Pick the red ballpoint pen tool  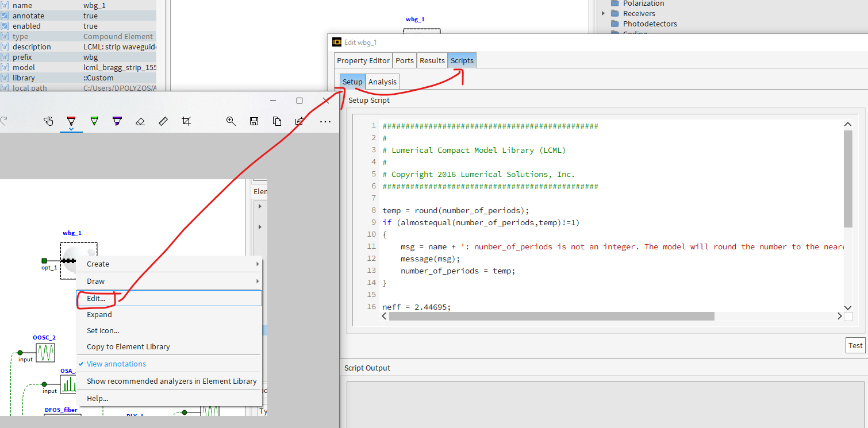click(x=71, y=121)
